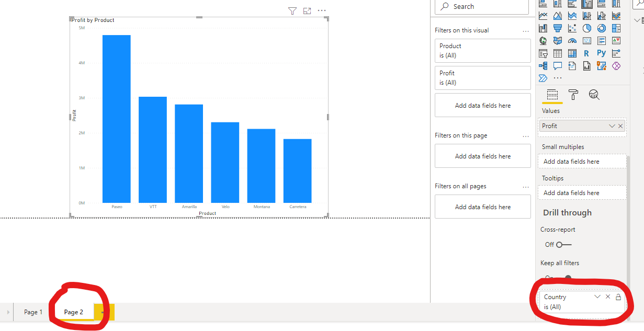
Task: Select the KPI visual icon
Action: (x=616, y=41)
